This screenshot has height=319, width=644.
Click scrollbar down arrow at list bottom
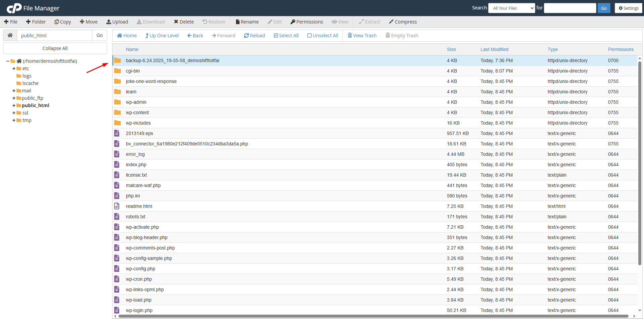(x=640, y=311)
